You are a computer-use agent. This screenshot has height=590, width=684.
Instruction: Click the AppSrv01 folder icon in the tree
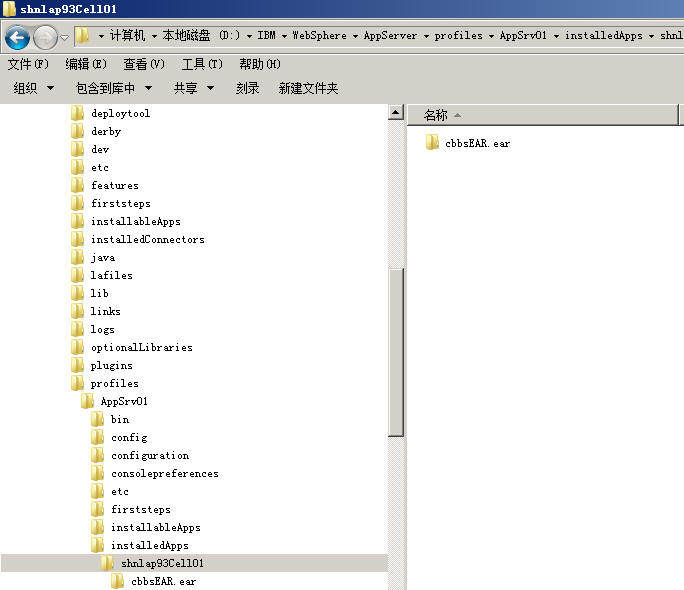point(87,401)
